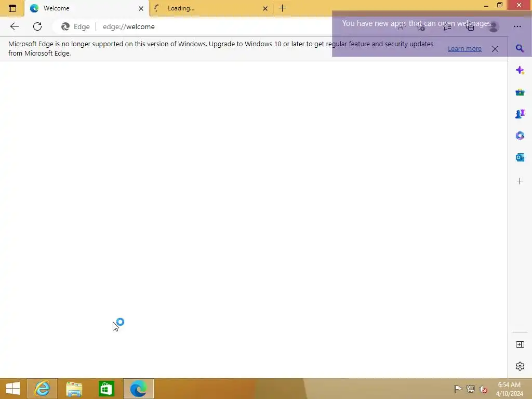Open Windows Store from taskbar
532x399 pixels.
coord(106,389)
